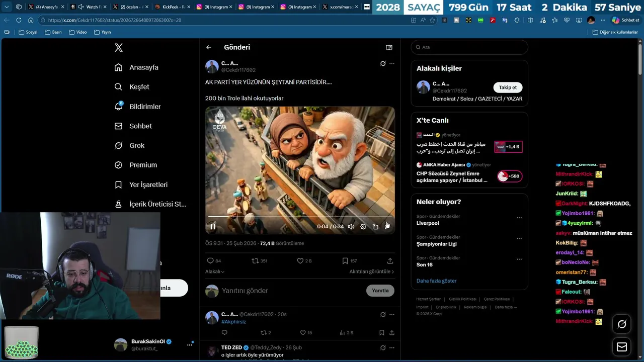Open İçerik Üreticisi Stüdyosu item
Image resolution: width=644 pixels, height=362 pixels.
pos(150,204)
